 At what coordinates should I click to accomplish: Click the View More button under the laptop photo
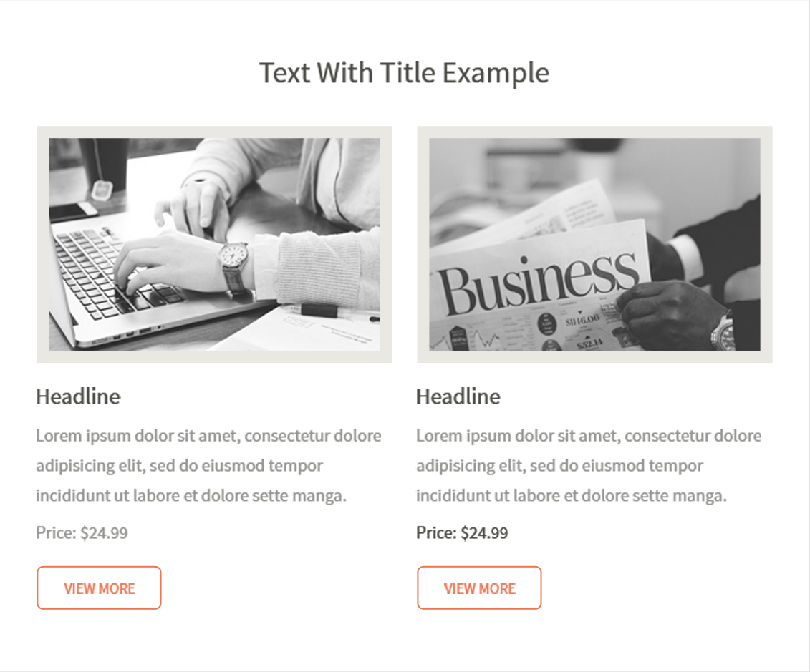pyautogui.click(x=99, y=588)
